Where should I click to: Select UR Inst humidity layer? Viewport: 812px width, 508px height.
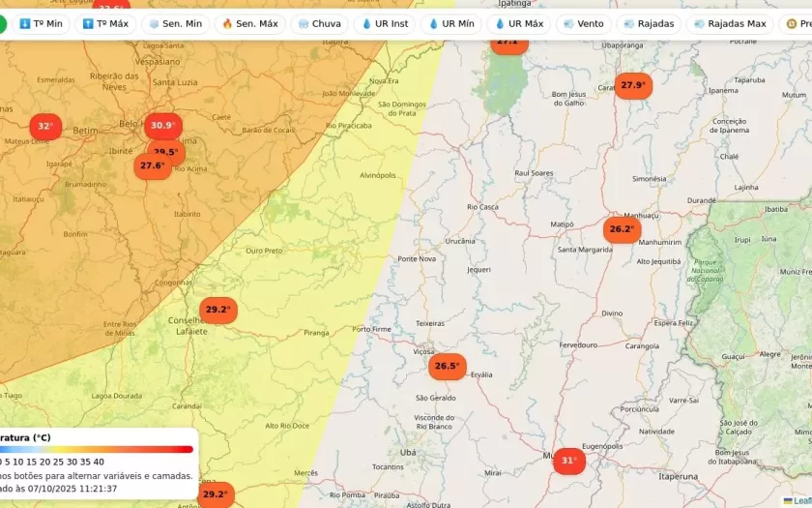pos(385,23)
